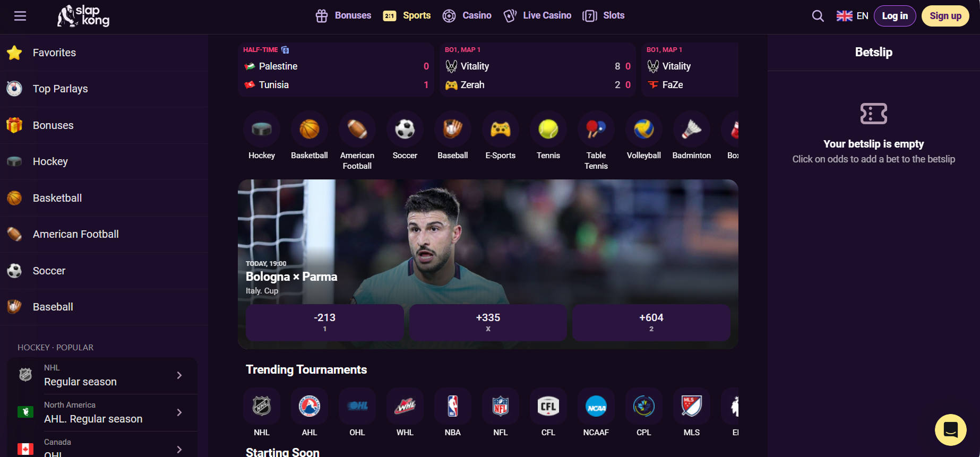Open the NCAAF tournament logo
Image resolution: width=980 pixels, height=457 pixels.
[x=596, y=406]
